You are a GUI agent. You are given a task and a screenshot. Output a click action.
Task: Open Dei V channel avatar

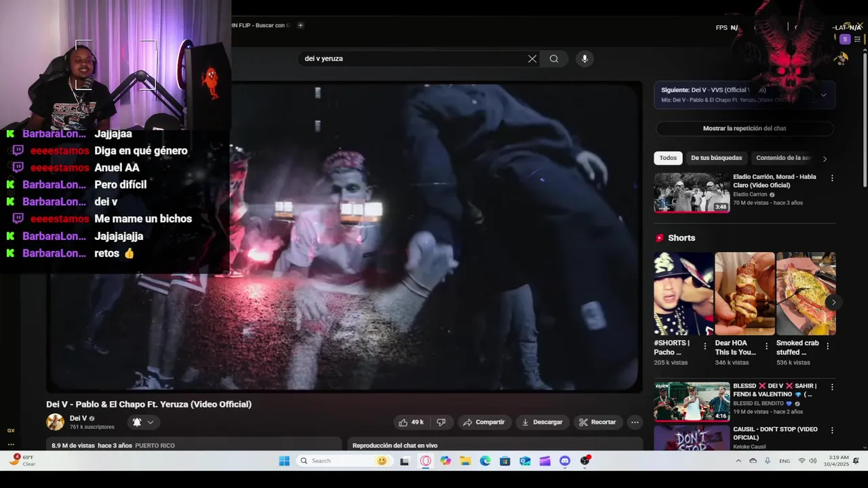55,422
